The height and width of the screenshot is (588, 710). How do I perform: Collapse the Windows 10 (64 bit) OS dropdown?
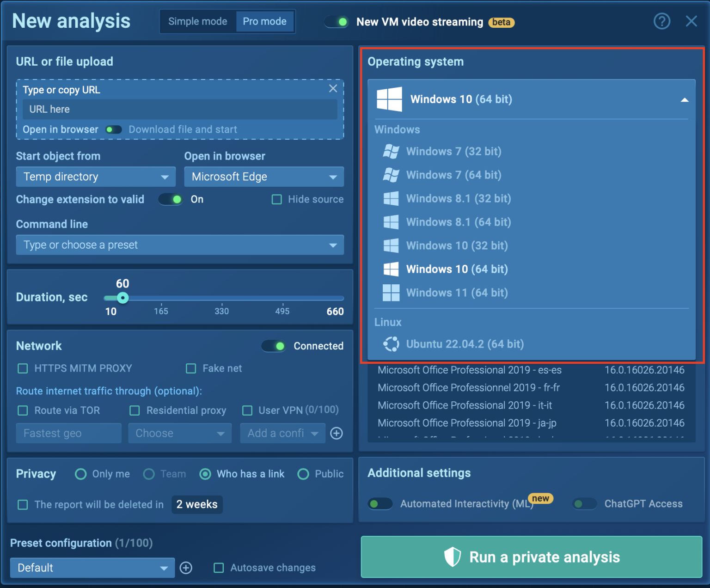tap(684, 99)
